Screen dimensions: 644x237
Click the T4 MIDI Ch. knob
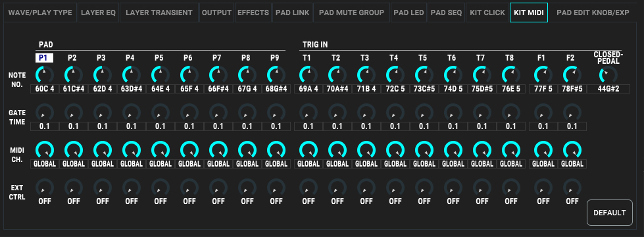pyautogui.click(x=395, y=149)
